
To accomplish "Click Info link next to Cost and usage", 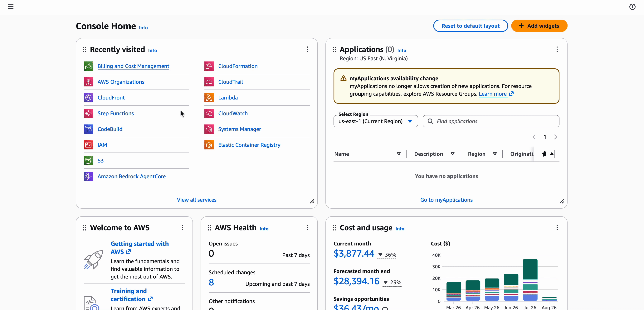I will click(400, 229).
